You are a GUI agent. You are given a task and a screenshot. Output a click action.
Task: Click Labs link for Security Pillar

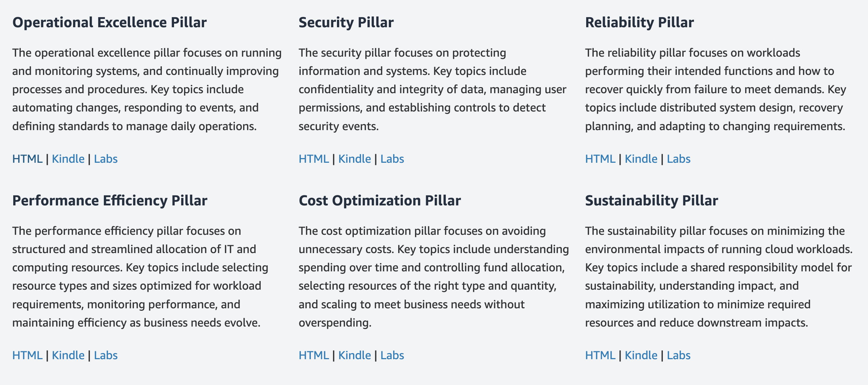(392, 159)
